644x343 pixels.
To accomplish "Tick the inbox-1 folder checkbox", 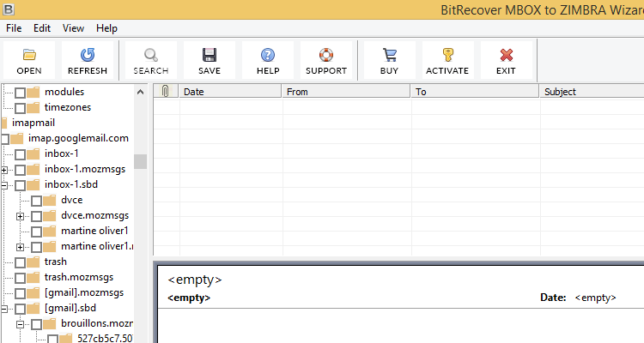I will [x=20, y=154].
